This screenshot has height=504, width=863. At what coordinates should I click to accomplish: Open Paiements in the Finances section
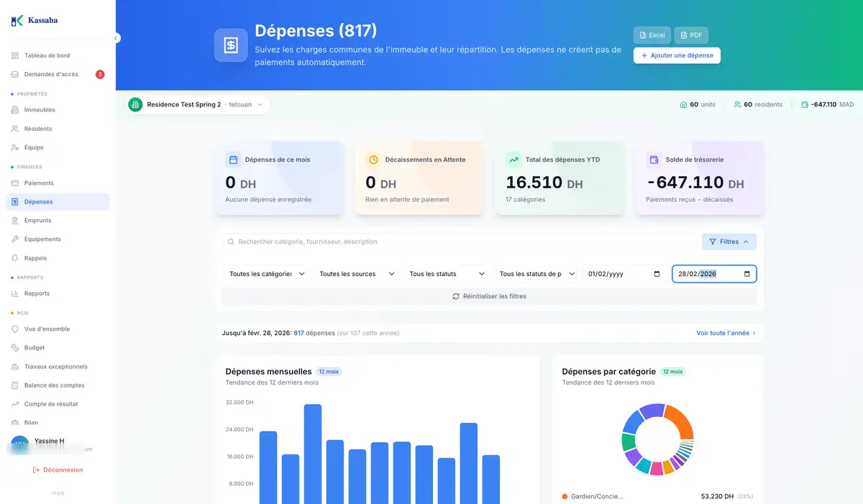coord(58,183)
